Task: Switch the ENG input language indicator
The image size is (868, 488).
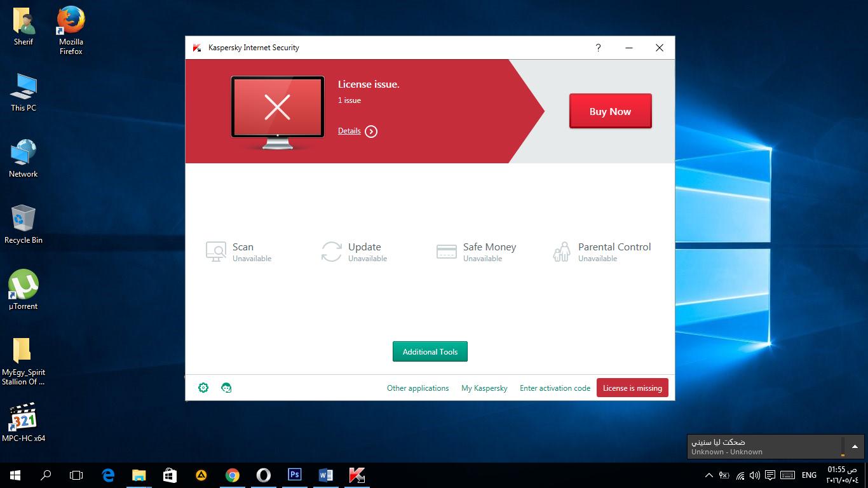Action: [x=809, y=475]
